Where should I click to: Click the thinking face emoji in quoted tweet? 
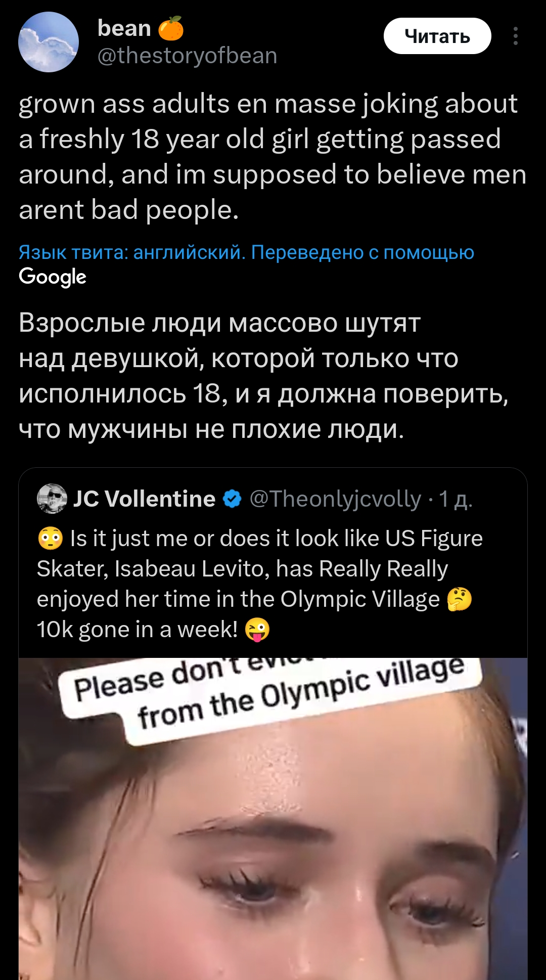[x=459, y=599]
